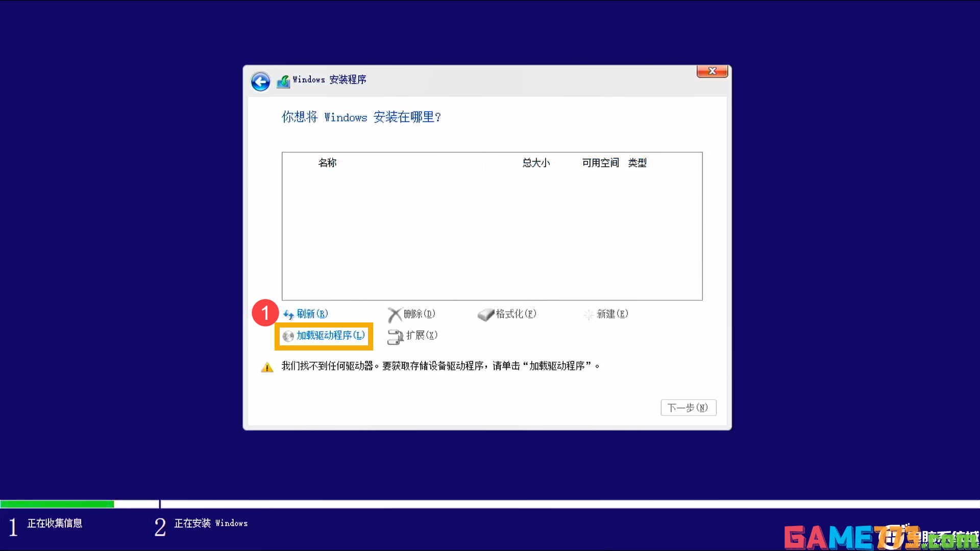The width and height of the screenshot is (980, 551).
Task: Click the blue back arrow button
Action: pos(260,82)
